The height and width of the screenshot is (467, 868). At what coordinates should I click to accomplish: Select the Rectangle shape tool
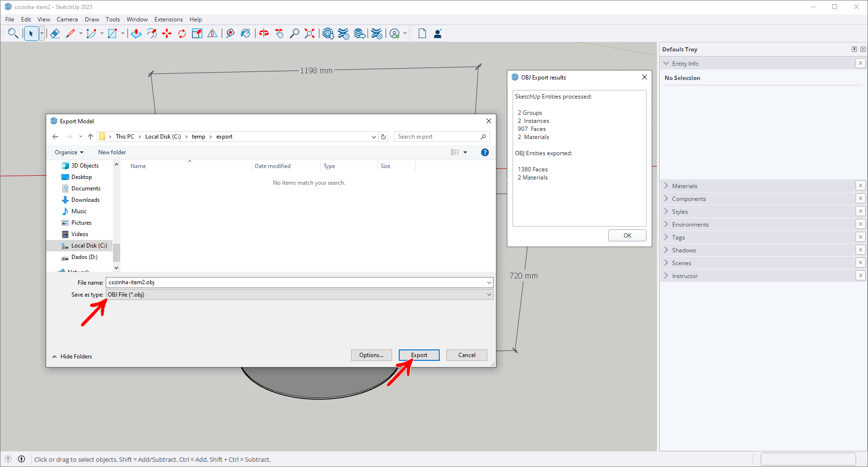pyautogui.click(x=112, y=33)
